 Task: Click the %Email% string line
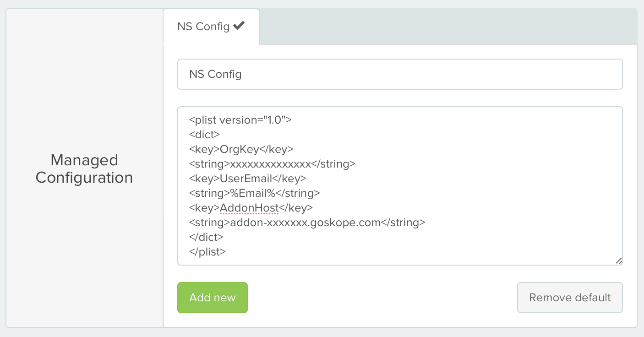255,193
